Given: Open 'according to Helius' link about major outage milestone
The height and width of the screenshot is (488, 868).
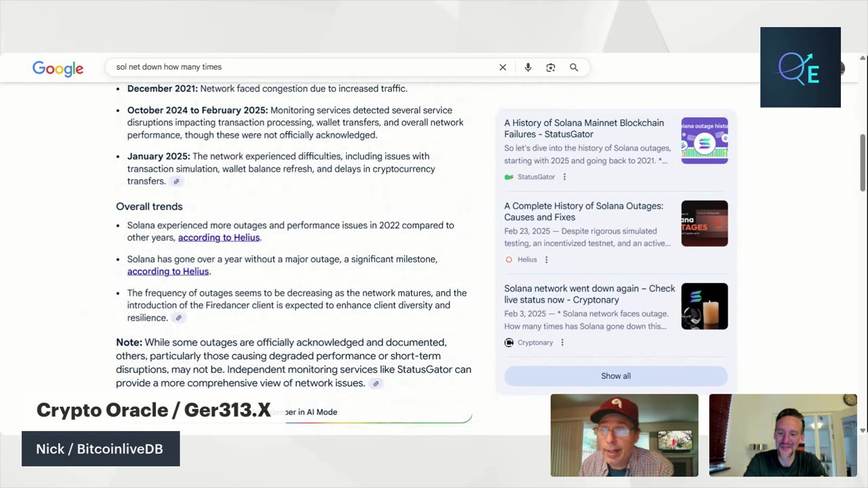Looking at the screenshot, I should tap(168, 271).
